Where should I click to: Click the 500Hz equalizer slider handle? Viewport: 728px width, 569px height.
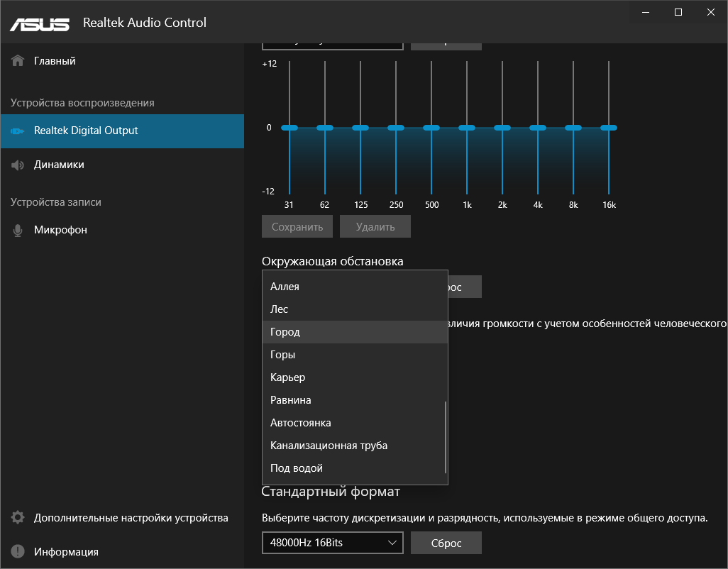pos(431,128)
